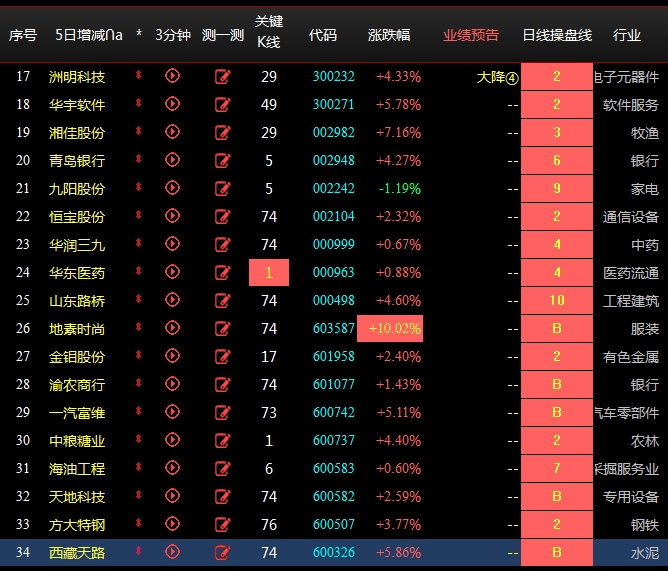Click the 3分钟 column header
Image resolution: width=668 pixels, height=571 pixels.
[173, 35]
